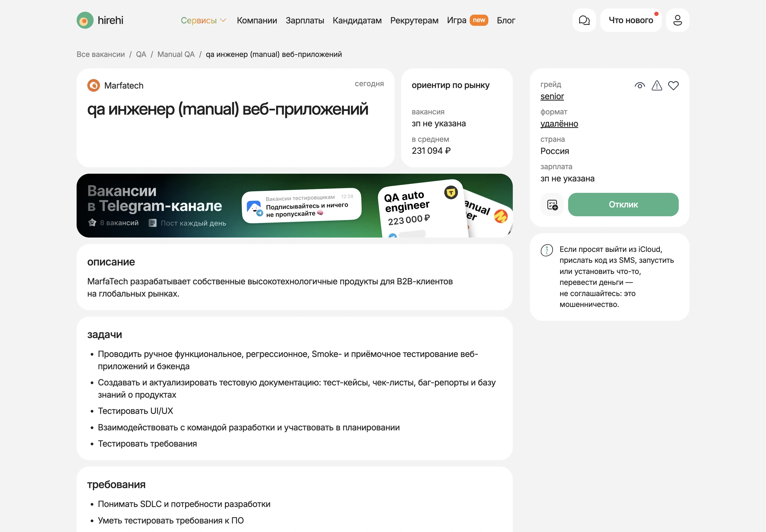Go to the Рекрутерам section
This screenshot has height=532, width=766.
pyautogui.click(x=414, y=20)
